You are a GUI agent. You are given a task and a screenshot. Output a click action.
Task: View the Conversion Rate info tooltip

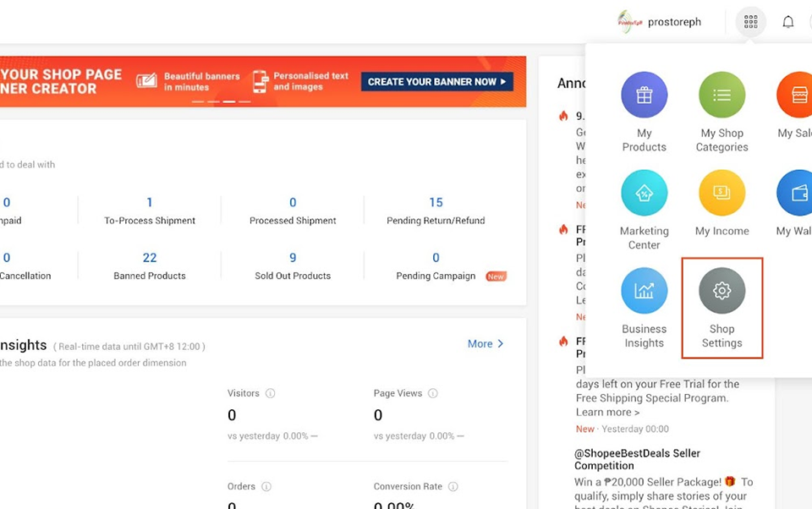453,486
